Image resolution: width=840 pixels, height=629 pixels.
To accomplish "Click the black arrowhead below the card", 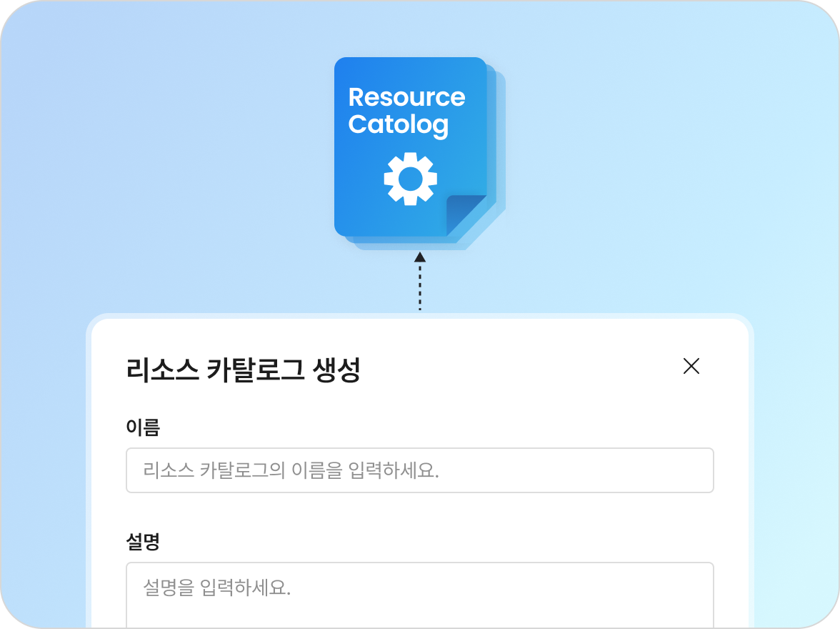I will (x=420, y=257).
